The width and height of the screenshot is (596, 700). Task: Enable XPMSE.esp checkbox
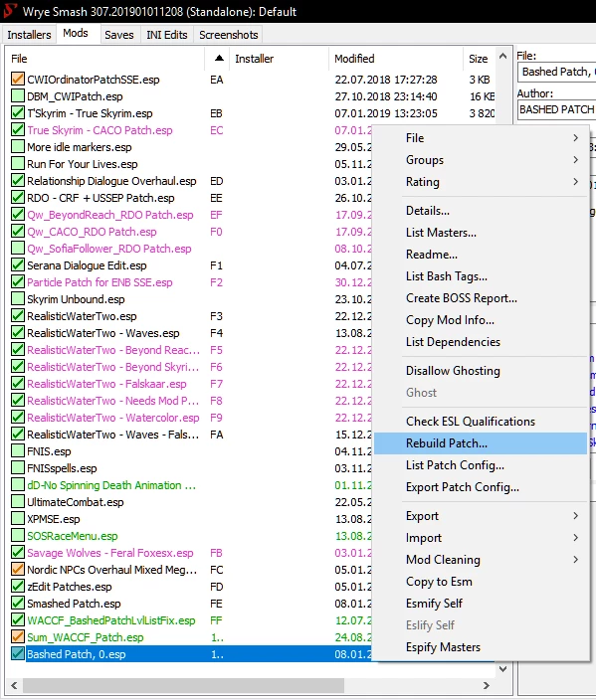coord(18,519)
